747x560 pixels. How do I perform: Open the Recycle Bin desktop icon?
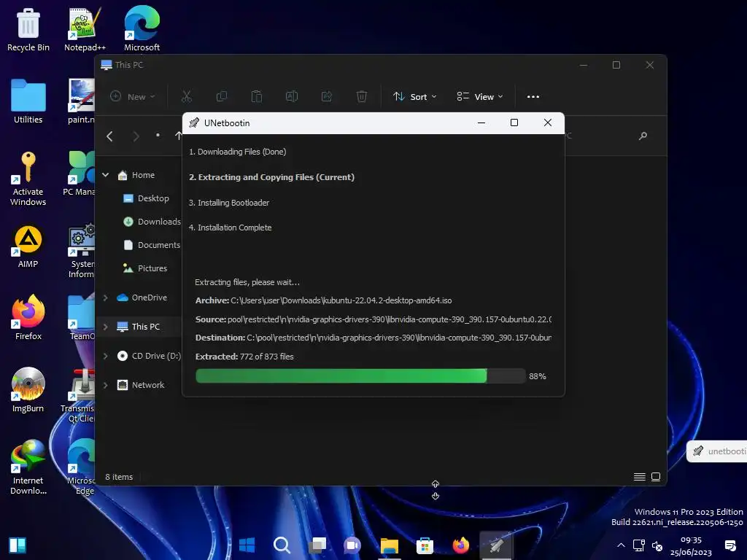click(x=28, y=29)
